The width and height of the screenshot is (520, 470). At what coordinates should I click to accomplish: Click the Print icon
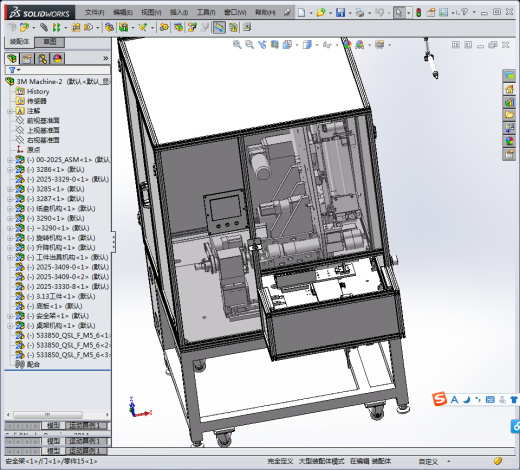360,13
